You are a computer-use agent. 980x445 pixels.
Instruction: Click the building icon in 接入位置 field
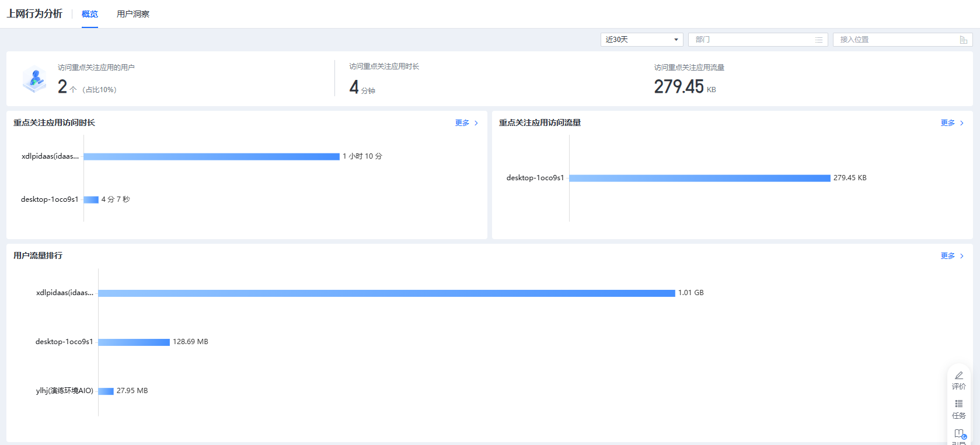point(963,40)
